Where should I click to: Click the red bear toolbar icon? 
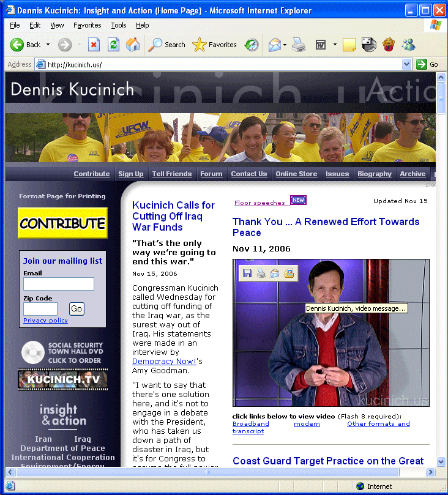(389, 45)
